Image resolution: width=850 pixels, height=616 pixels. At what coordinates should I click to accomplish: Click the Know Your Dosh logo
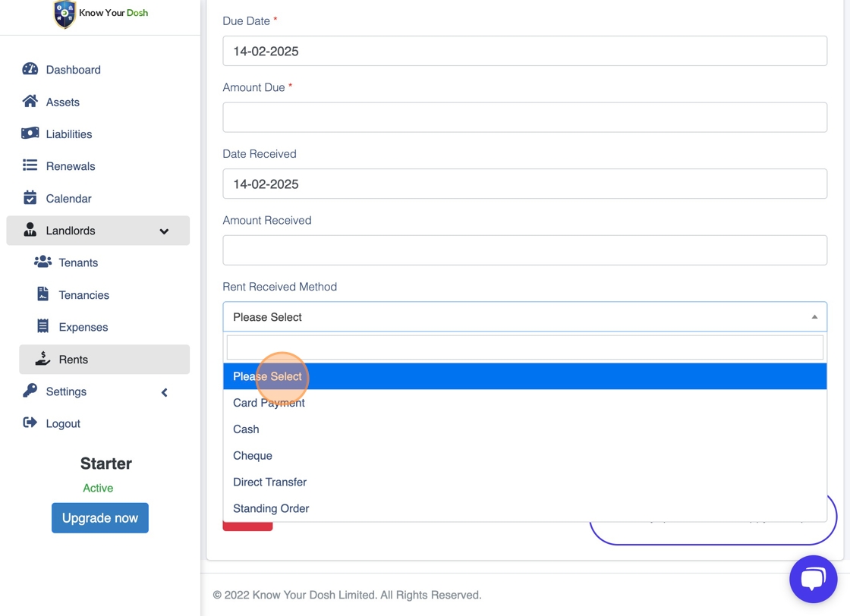pyautogui.click(x=101, y=14)
